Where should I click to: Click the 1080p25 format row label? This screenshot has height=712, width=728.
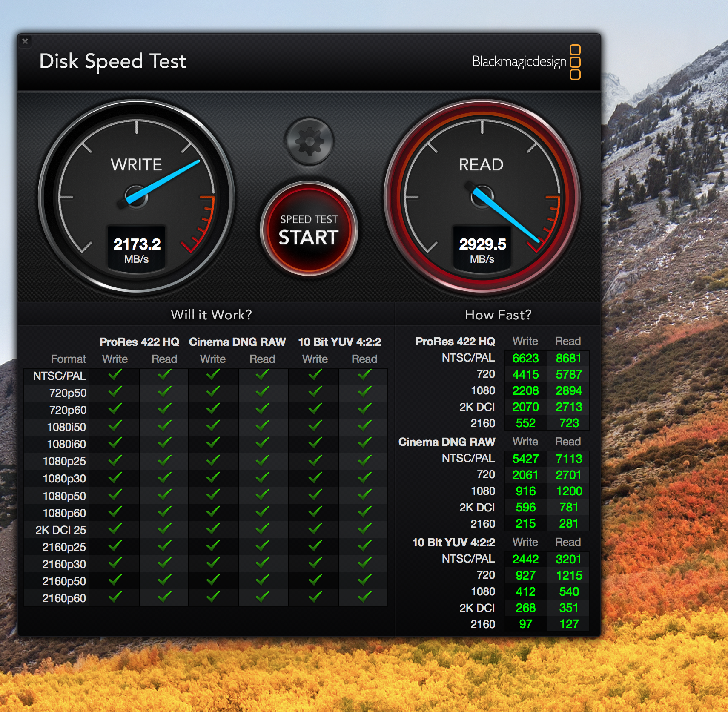64,461
